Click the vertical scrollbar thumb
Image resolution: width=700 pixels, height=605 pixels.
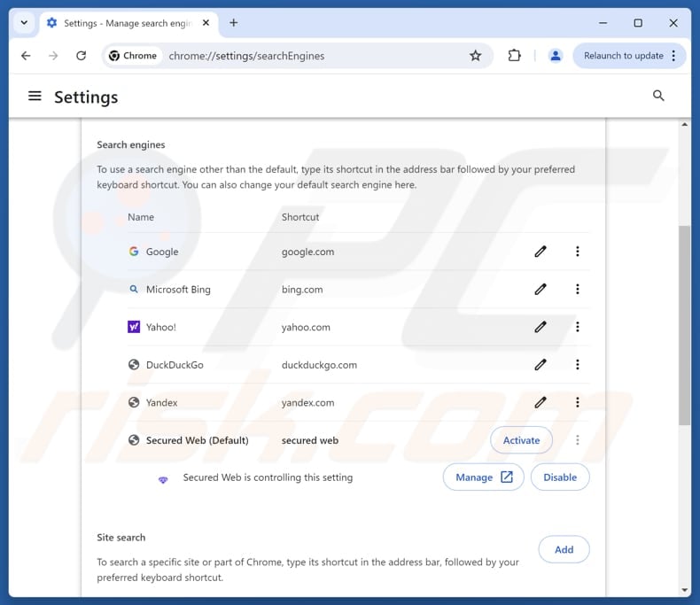[x=684, y=325]
